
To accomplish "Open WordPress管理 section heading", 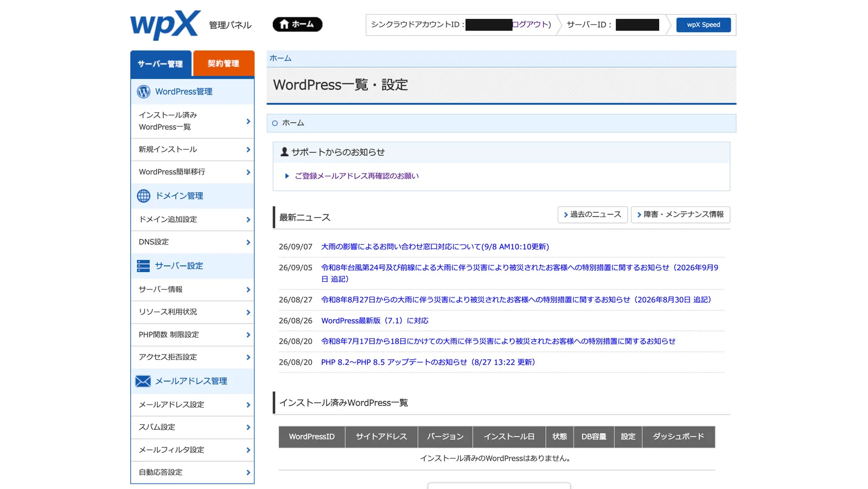I will click(x=184, y=92).
